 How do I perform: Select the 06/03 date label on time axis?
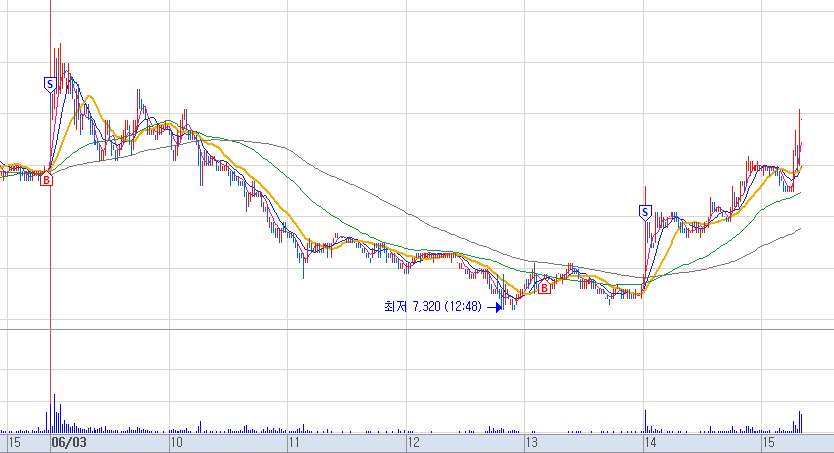[x=69, y=442]
